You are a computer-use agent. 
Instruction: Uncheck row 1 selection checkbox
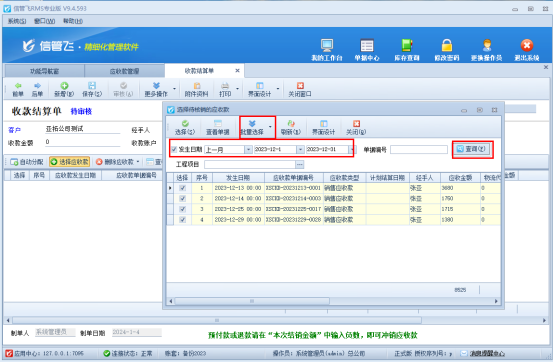point(182,188)
